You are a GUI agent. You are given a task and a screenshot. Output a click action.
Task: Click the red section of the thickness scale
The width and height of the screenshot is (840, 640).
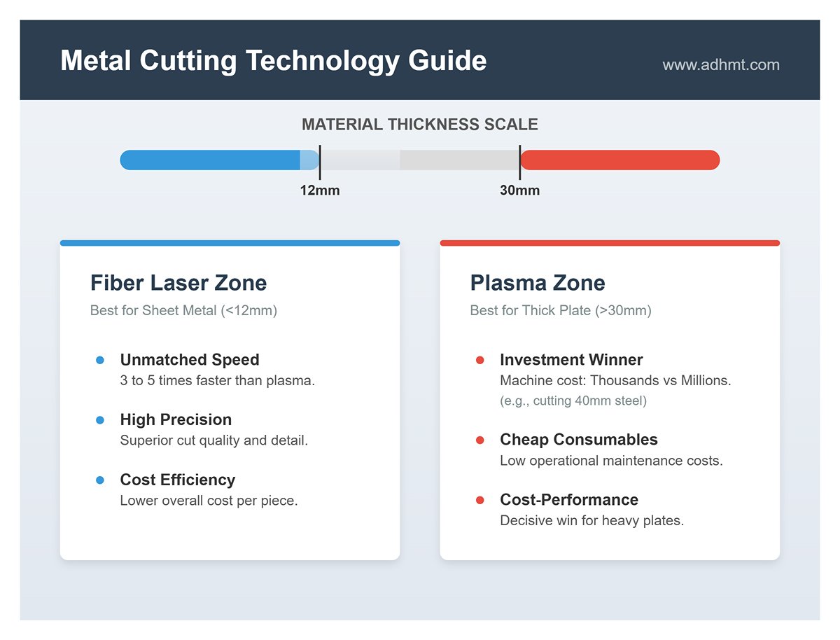pyautogui.click(x=619, y=160)
